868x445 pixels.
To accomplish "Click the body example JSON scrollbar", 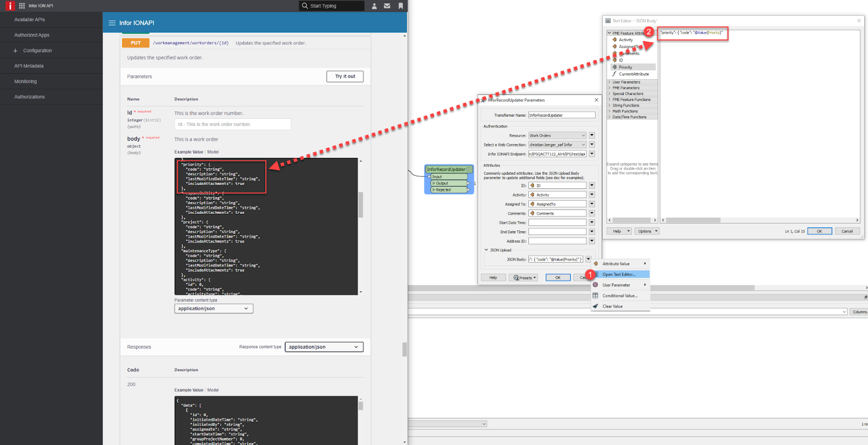I will 361,205.
